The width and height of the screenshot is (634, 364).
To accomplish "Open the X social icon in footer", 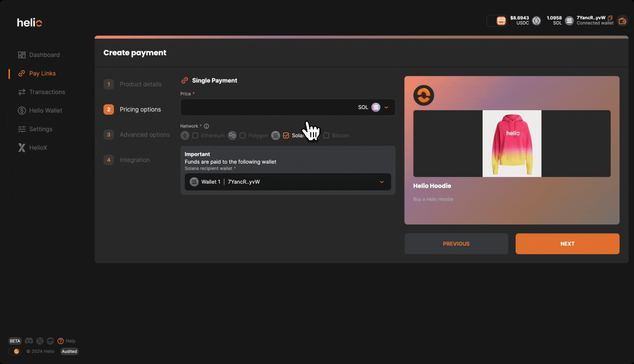I will click(x=40, y=341).
